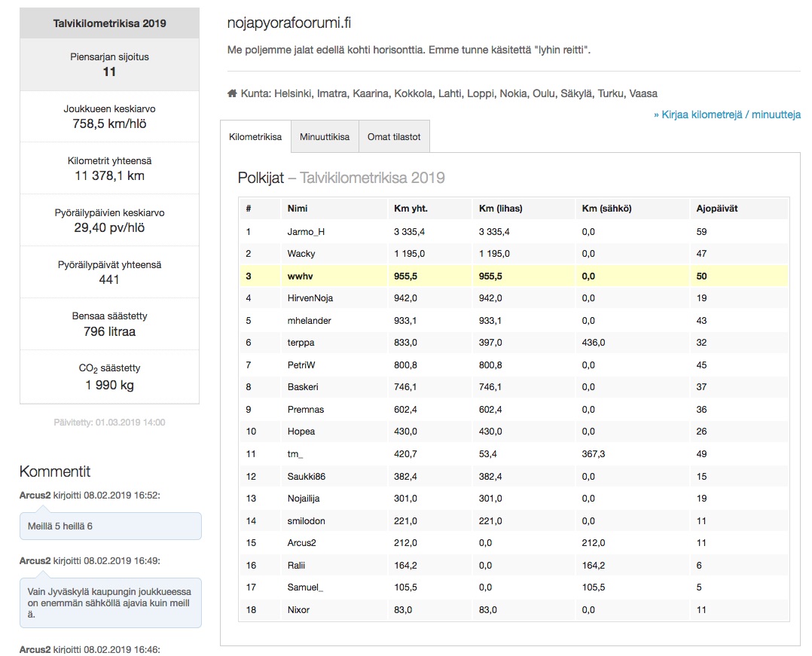Click the Kirjaa kilometrejä / minuutteja link
The height and width of the screenshot is (656, 812).
pyautogui.click(x=727, y=114)
